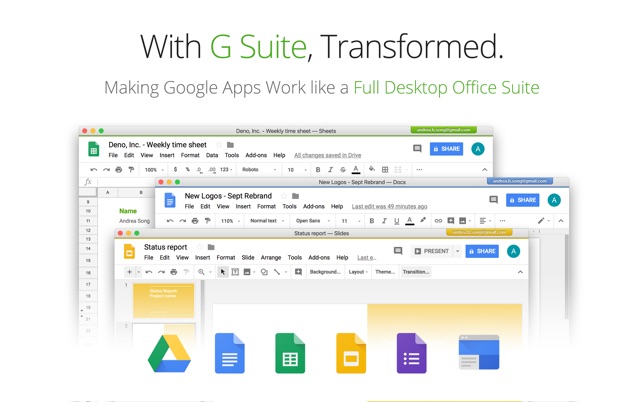Open the Slide menu in Slides
Image resolution: width=643 pixels, height=402 pixels.
tap(248, 258)
